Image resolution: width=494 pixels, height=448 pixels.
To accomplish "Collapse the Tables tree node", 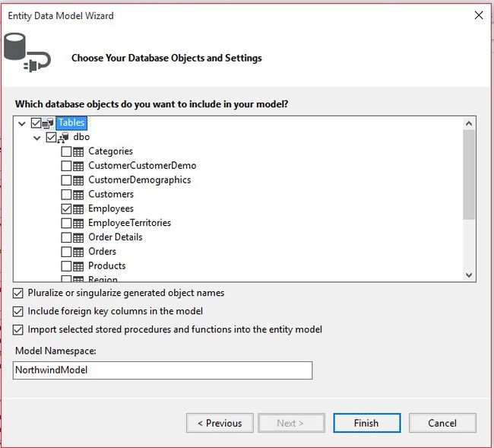I will 22,123.
